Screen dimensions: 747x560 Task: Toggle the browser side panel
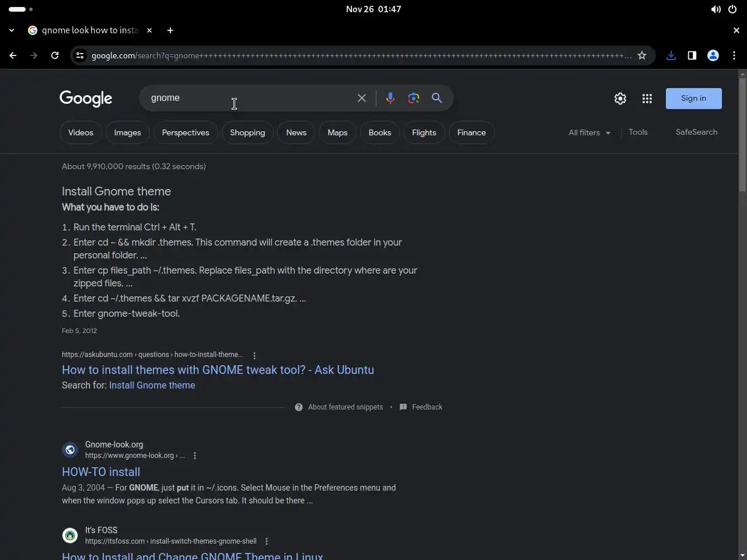click(692, 55)
